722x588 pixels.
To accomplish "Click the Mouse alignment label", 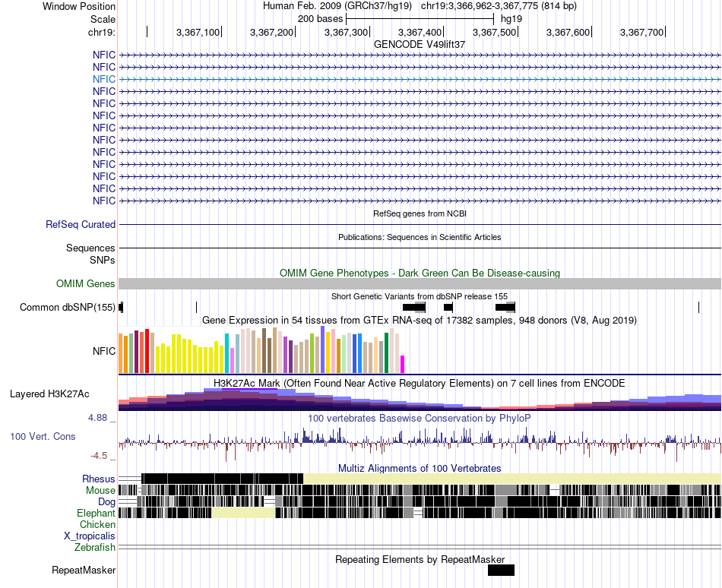I will coord(100,491).
